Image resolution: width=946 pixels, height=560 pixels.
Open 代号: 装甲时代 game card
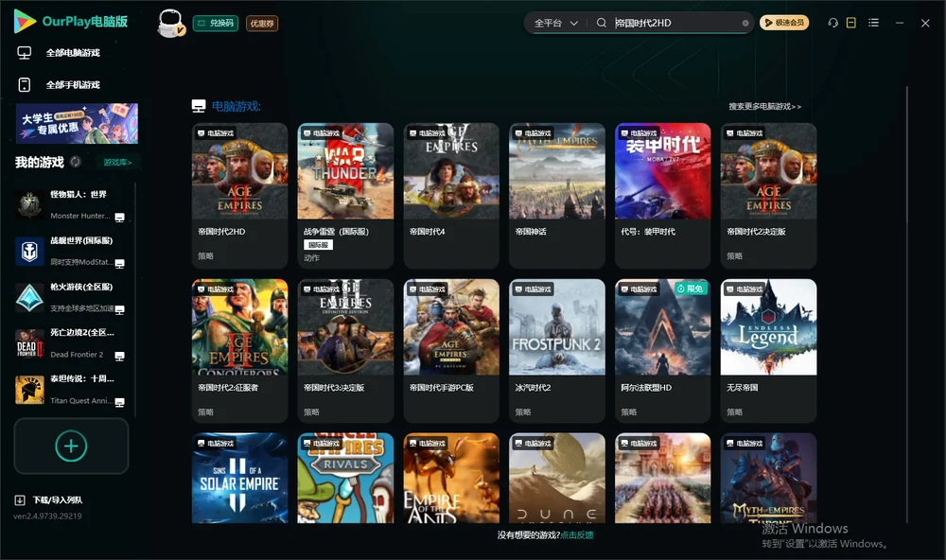coord(662,196)
